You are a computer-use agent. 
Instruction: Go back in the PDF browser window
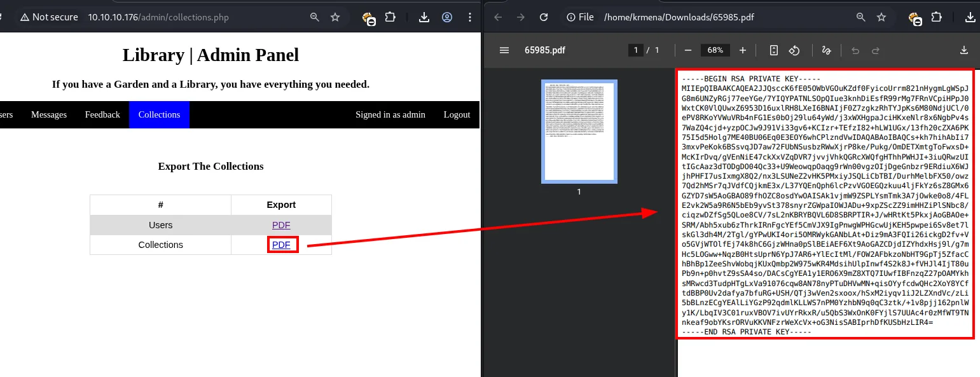(499, 17)
